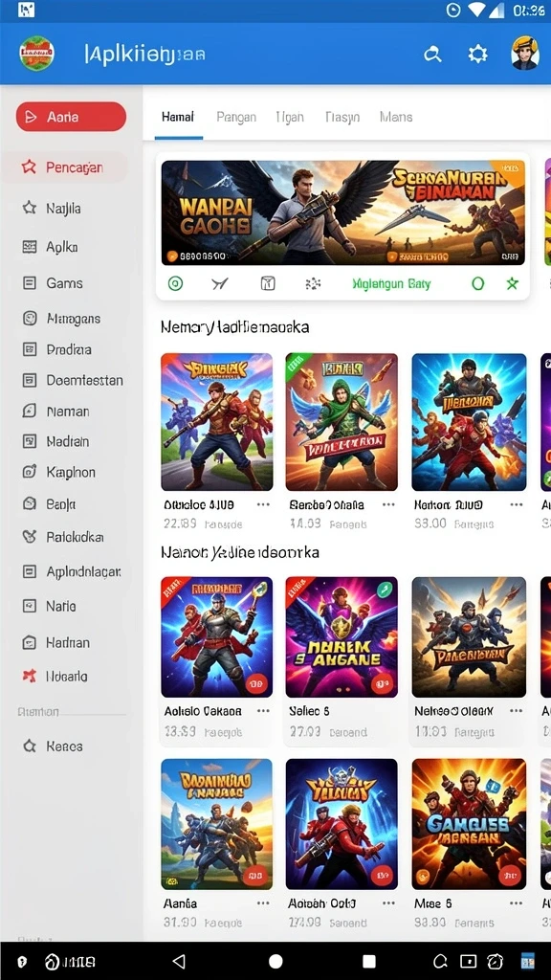Screen dimensions: 551x980
Task: Tap the Android home circle
Action: pos(275,961)
